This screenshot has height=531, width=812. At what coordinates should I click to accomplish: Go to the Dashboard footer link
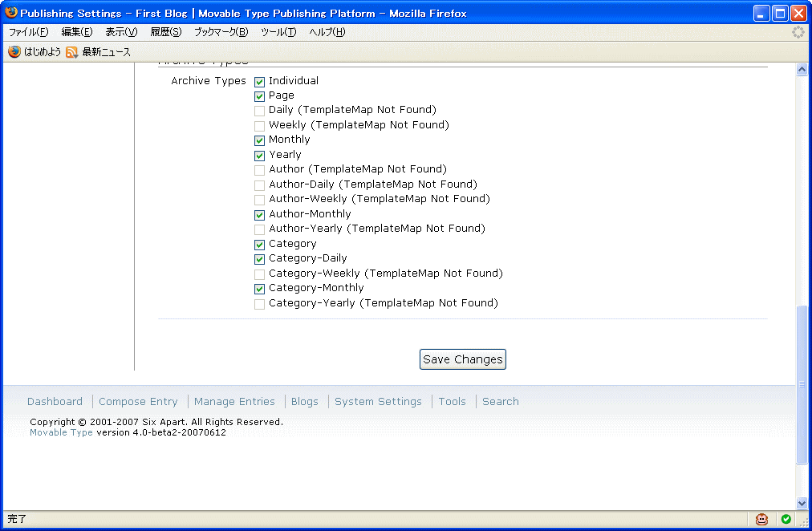click(x=55, y=402)
